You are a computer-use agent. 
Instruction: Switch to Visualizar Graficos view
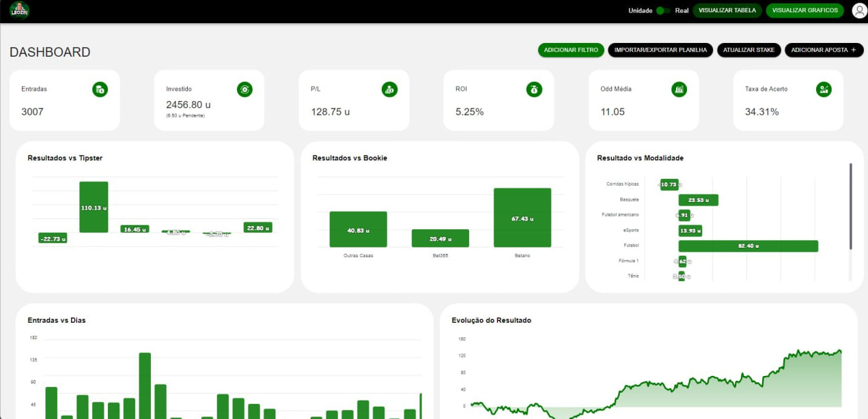tap(804, 10)
